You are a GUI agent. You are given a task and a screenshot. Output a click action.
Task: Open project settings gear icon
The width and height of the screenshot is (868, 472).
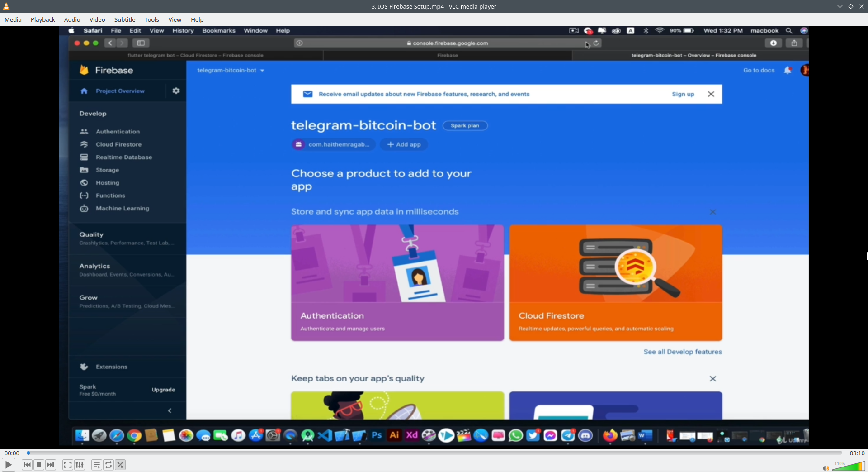(x=176, y=91)
